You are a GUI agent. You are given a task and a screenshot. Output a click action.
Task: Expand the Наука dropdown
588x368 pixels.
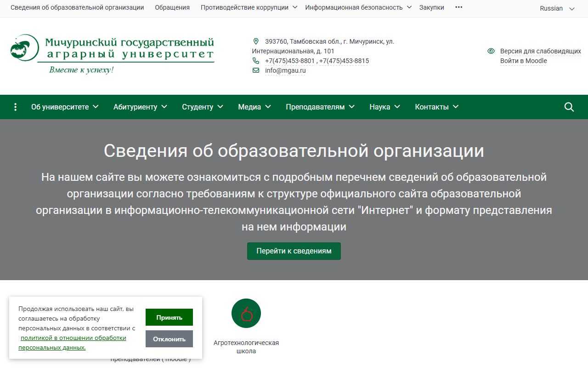coord(385,107)
